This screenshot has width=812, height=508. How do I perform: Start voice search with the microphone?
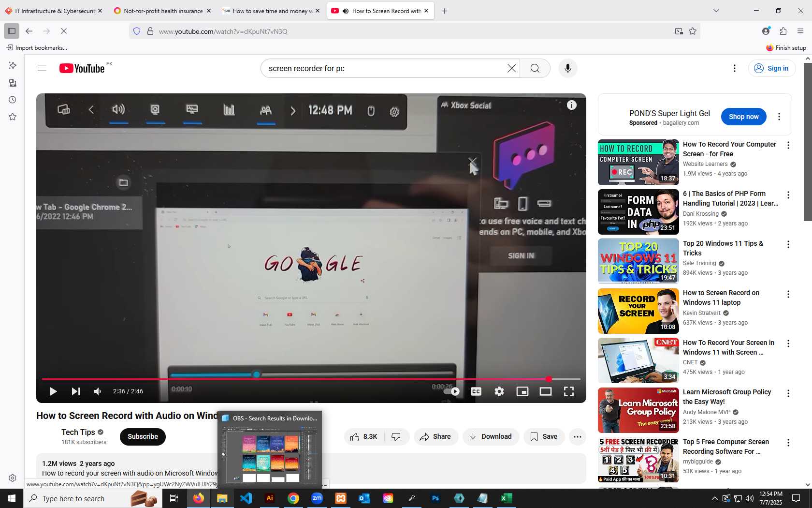568,68
